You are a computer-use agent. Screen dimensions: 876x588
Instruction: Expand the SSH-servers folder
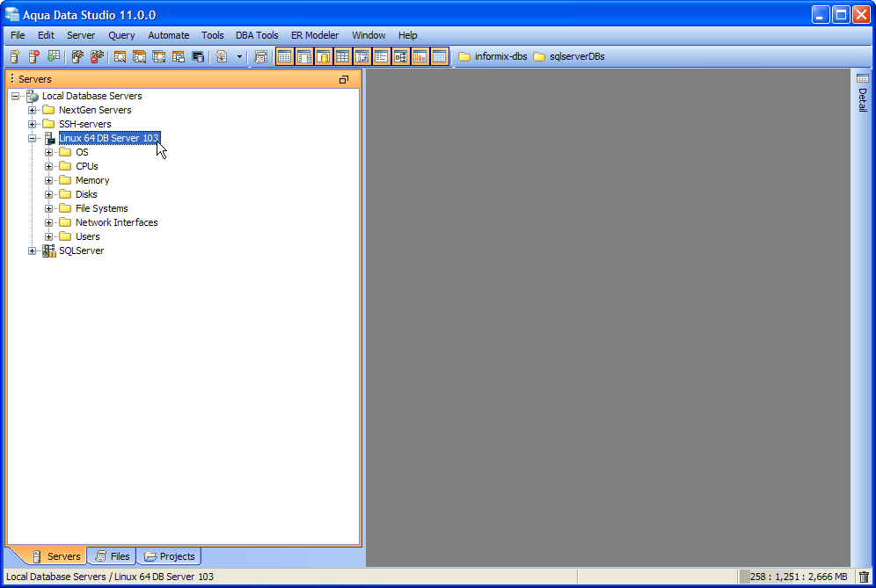pos(32,124)
